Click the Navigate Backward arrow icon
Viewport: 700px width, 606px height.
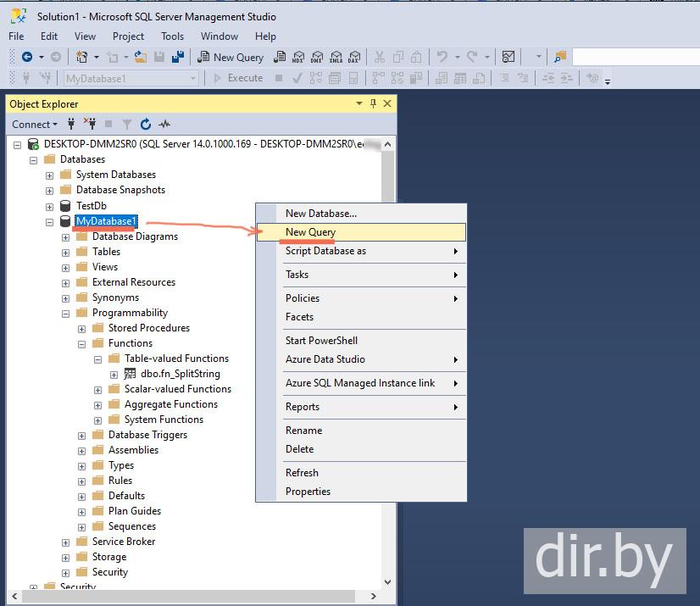[x=27, y=57]
